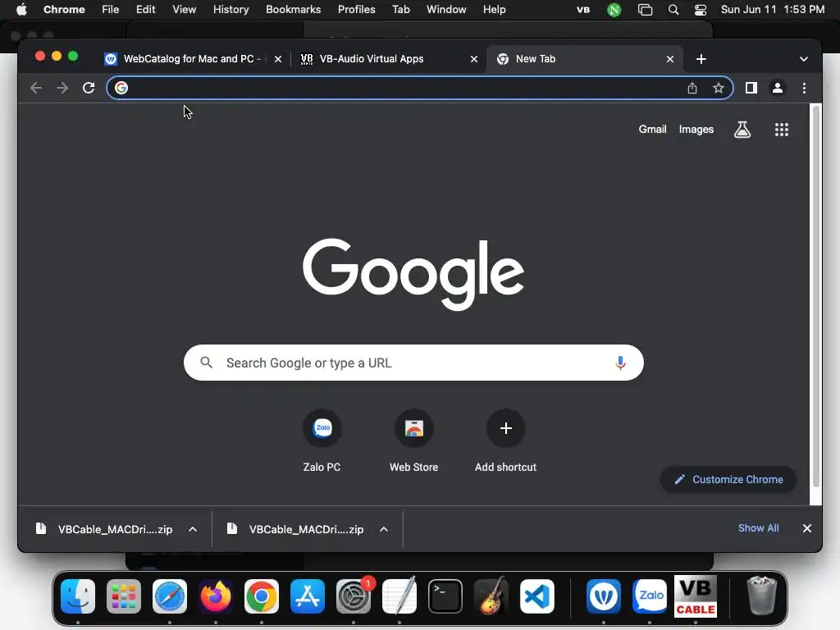The width and height of the screenshot is (840, 630).
Task: Bookmark this tab with the star icon
Action: click(x=719, y=88)
